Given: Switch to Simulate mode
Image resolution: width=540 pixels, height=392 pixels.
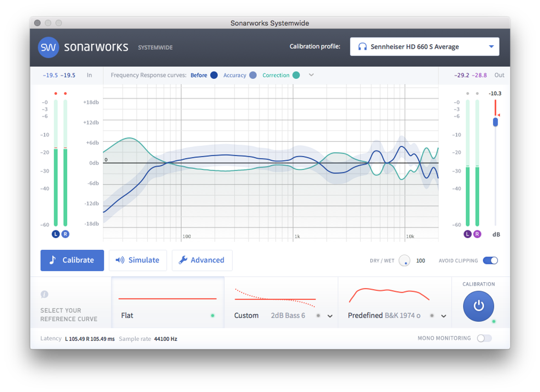Looking at the screenshot, I should tap(138, 260).
